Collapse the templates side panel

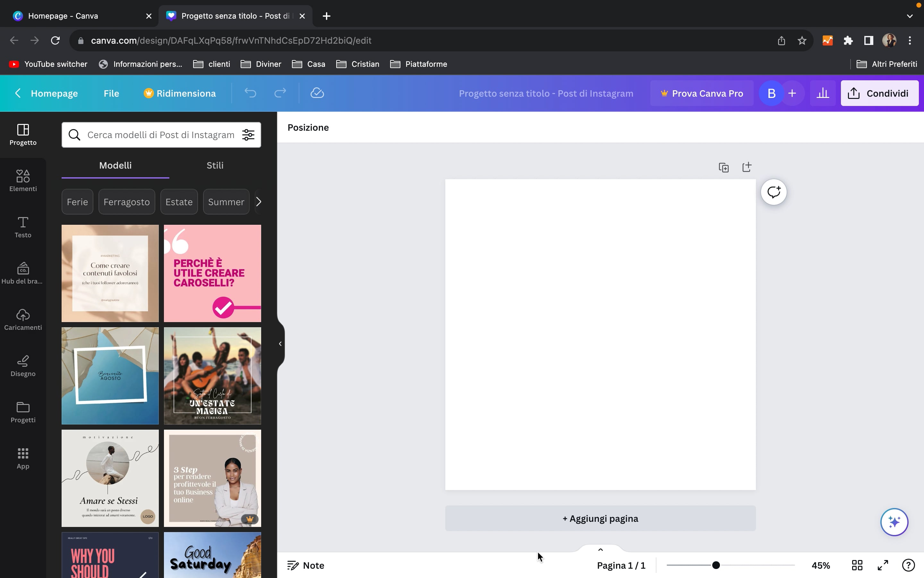(280, 344)
